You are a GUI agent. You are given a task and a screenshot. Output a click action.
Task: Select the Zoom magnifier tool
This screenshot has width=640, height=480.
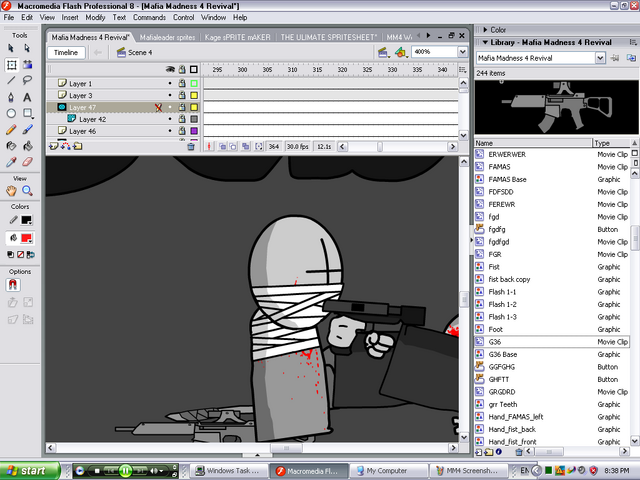click(27, 191)
